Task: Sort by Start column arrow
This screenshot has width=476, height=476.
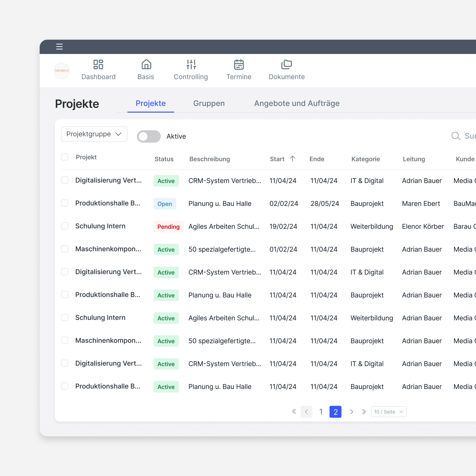Action: [292, 159]
